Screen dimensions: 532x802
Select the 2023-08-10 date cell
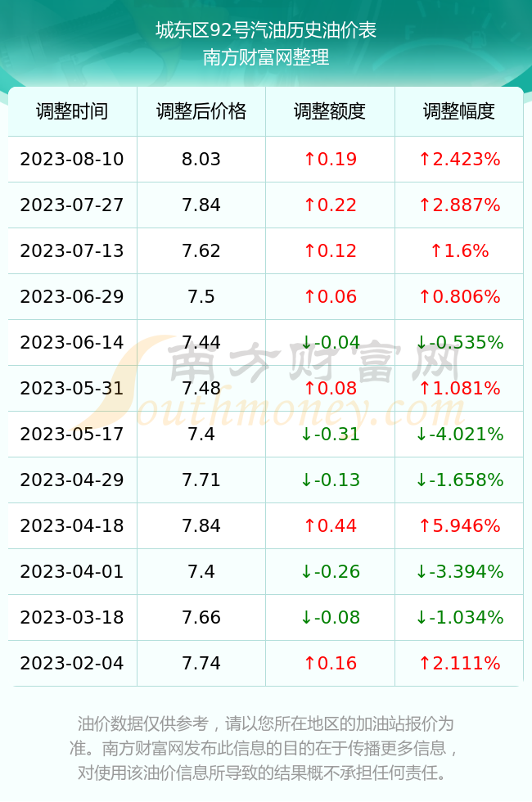pyautogui.click(x=72, y=159)
